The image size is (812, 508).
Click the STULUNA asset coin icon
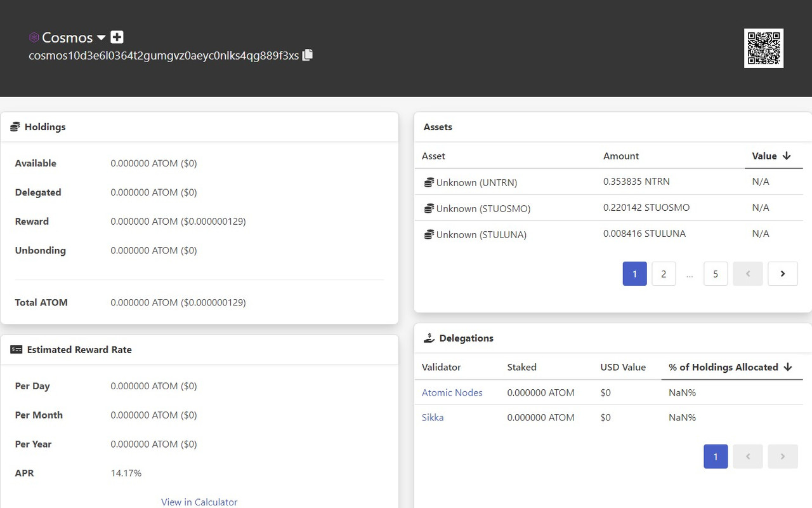[429, 235]
